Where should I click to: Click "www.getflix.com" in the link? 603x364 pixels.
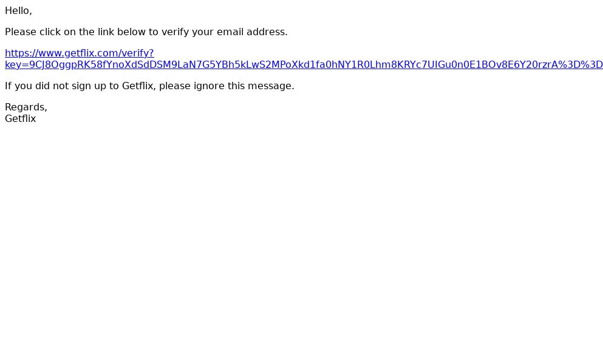[x=72, y=53]
